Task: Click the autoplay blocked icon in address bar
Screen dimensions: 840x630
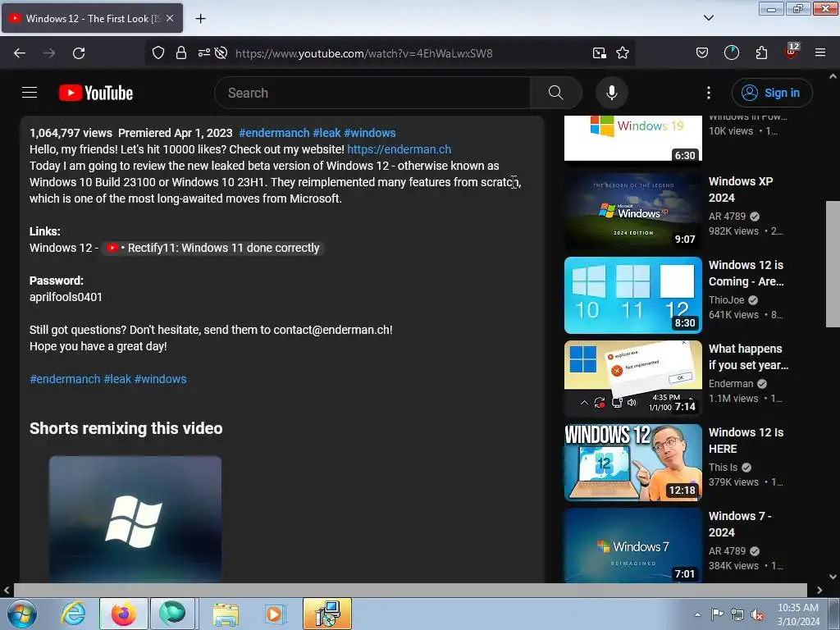Action: tap(221, 53)
